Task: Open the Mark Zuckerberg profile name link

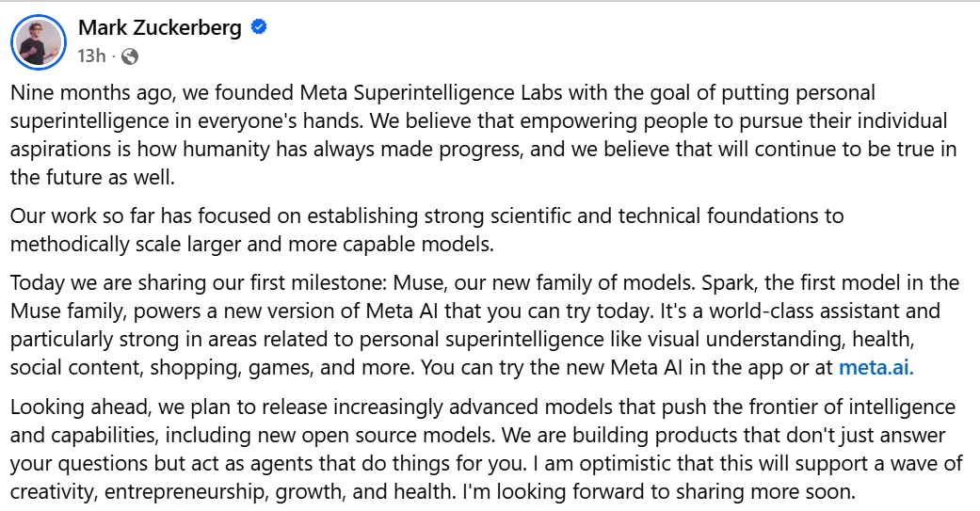Action: [x=160, y=27]
